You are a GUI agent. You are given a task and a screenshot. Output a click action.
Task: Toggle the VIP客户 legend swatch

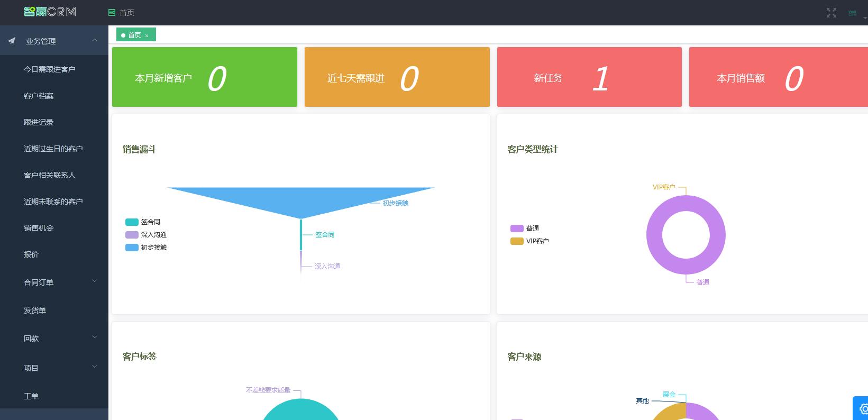[x=517, y=241]
